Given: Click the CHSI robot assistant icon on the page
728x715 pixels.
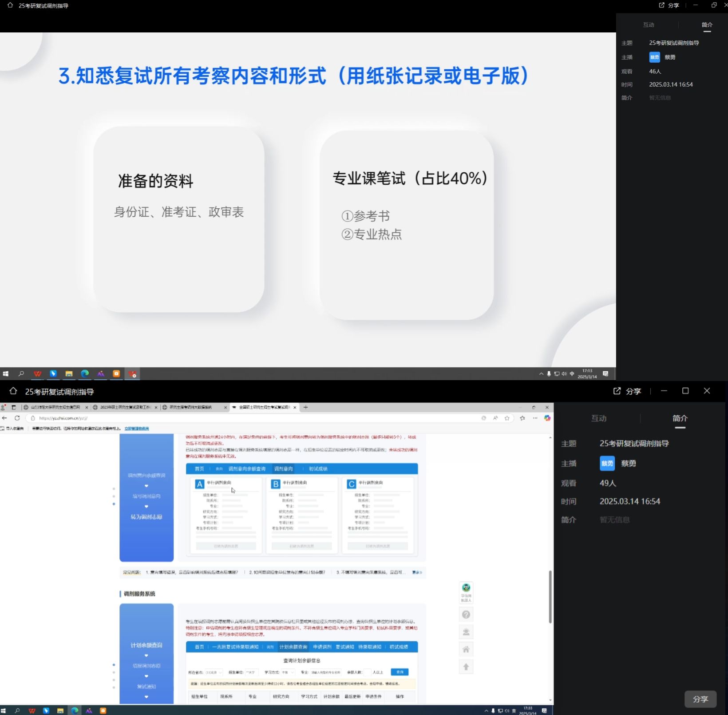Looking at the screenshot, I should pos(466,588).
